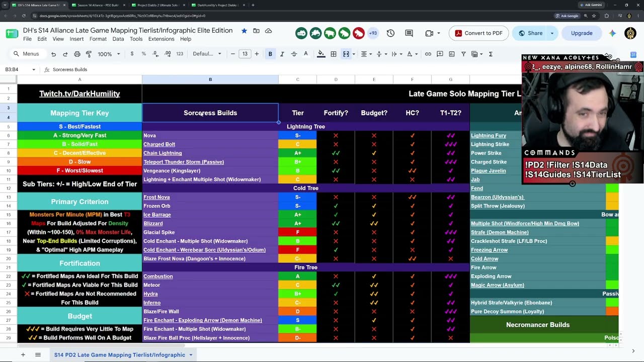Toggle strikethrough formatting
The image size is (644, 362).
(x=294, y=54)
